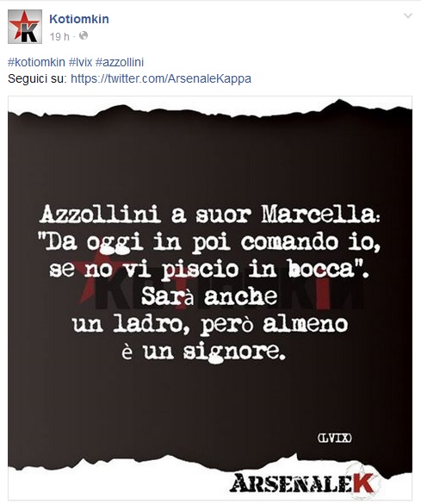
Task: Click the 'Seguici su:' caption text
Action: click(x=37, y=78)
